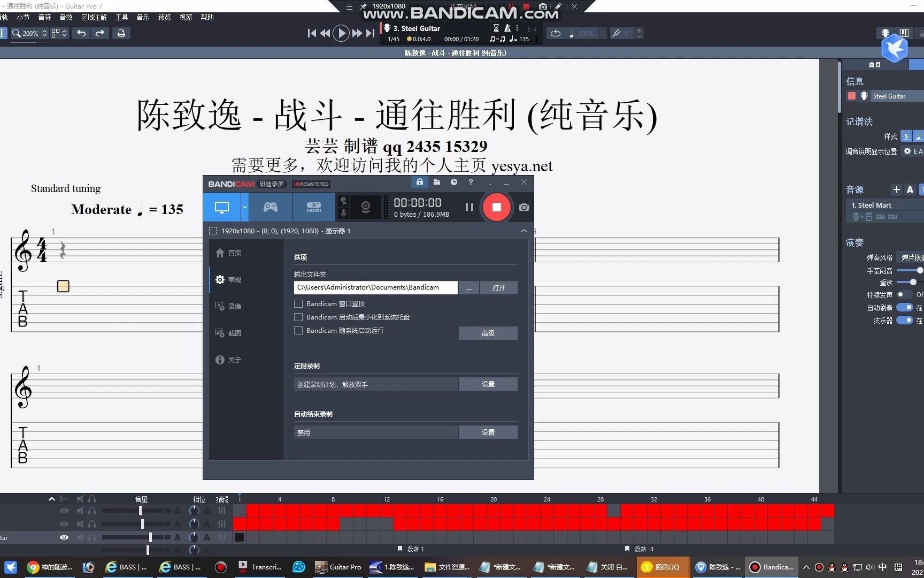Toggle the 弦乐器 switch
The image size is (924, 578).
point(904,320)
